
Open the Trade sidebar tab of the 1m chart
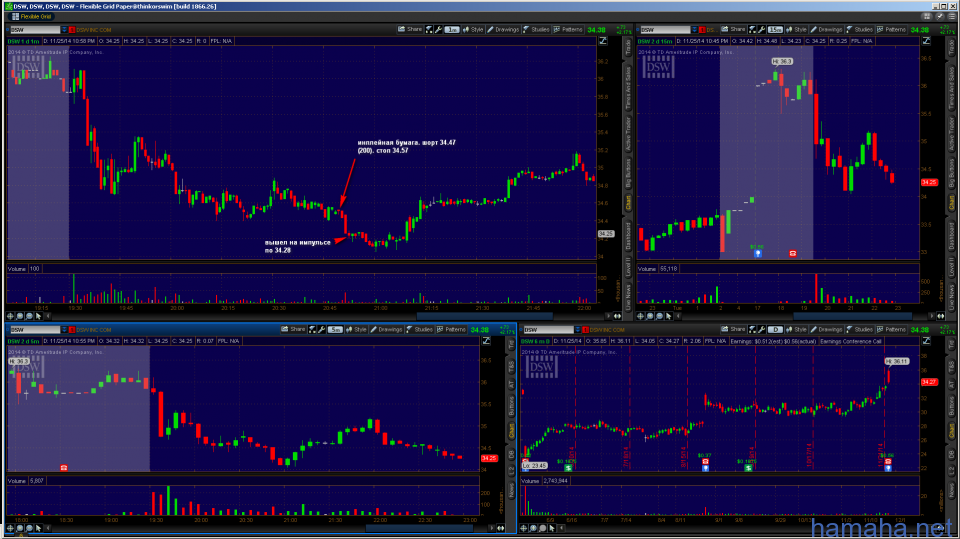[x=628, y=48]
